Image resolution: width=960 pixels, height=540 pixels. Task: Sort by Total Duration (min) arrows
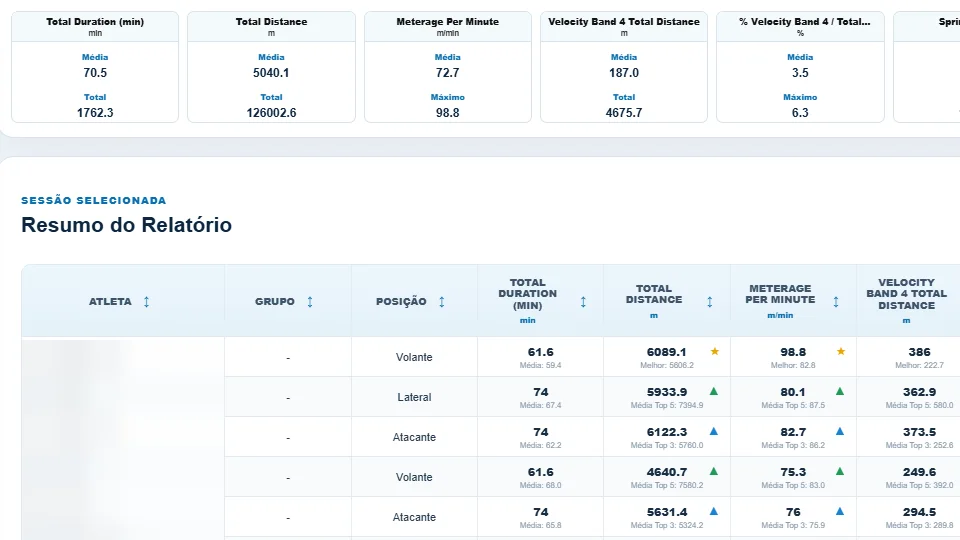[583, 301]
